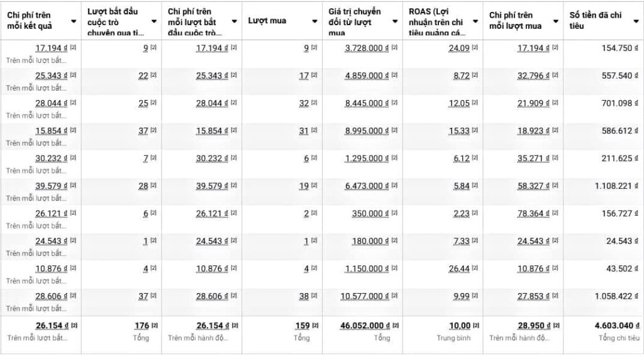The height and width of the screenshot is (356, 644).
Task: Click the underlined ROAS value 15,33
Action: (x=461, y=131)
